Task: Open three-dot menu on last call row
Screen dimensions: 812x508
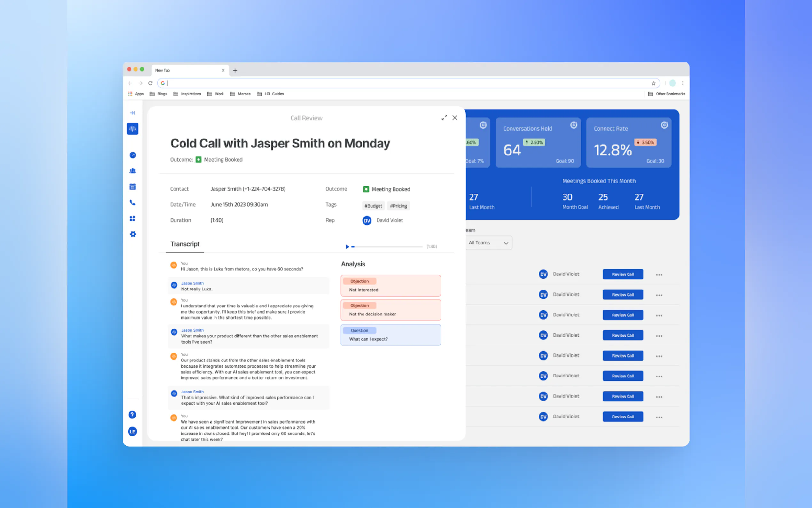Action: pos(659,417)
